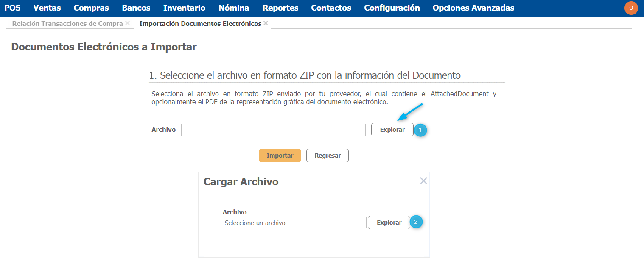Open the Inventario menu
This screenshot has height=267, width=644.
pyautogui.click(x=184, y=8)
